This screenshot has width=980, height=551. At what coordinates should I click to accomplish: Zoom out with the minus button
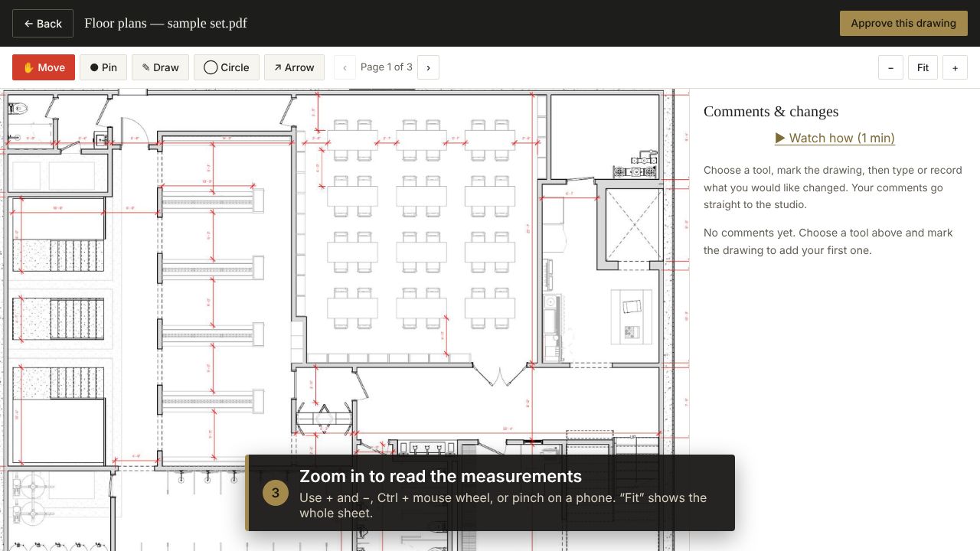[890, 67]
